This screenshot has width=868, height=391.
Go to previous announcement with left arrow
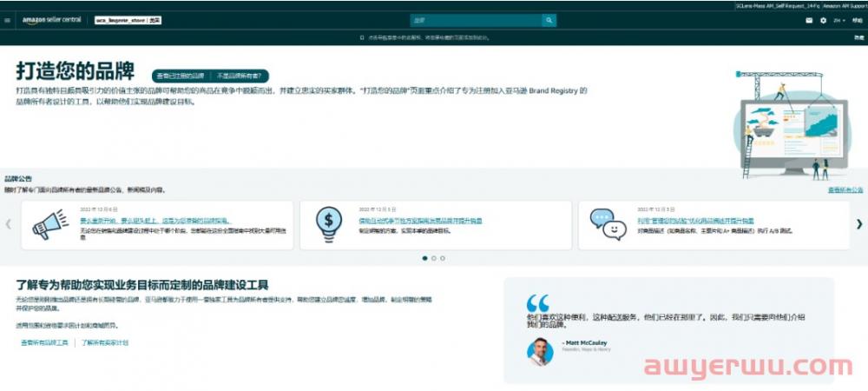(x=9, y=224)
